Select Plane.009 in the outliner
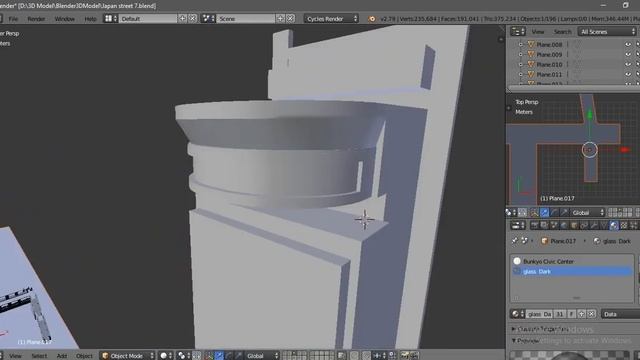Screen dimensions: 640x360 [549, 54]
